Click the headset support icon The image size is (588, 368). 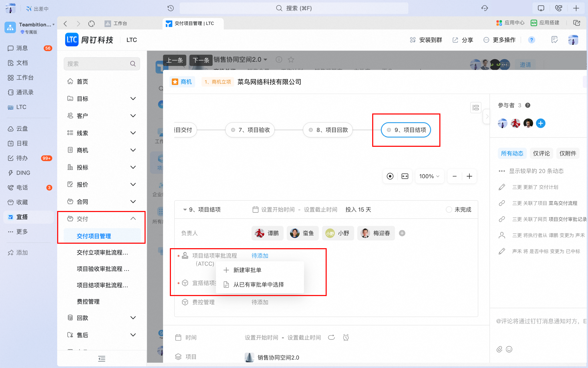pos(484,8)
